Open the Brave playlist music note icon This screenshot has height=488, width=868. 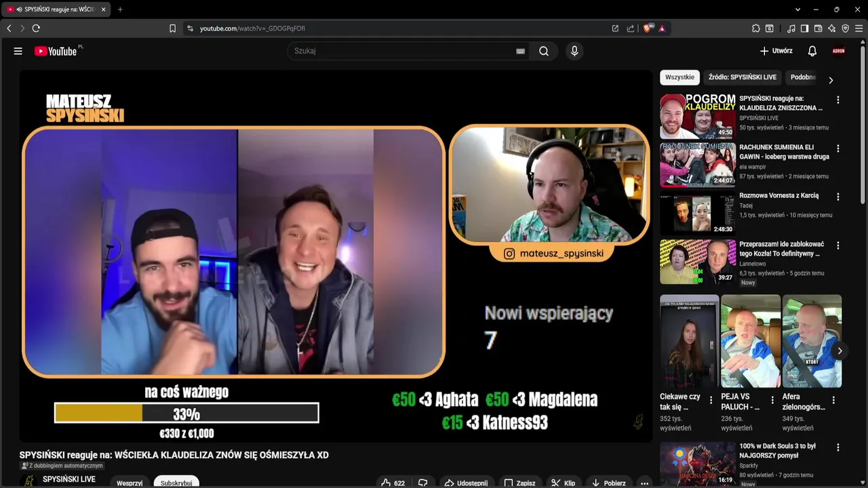tap(791, 28)
